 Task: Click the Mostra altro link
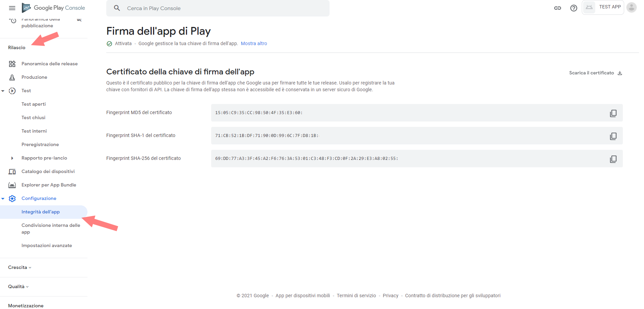[254, 43]
